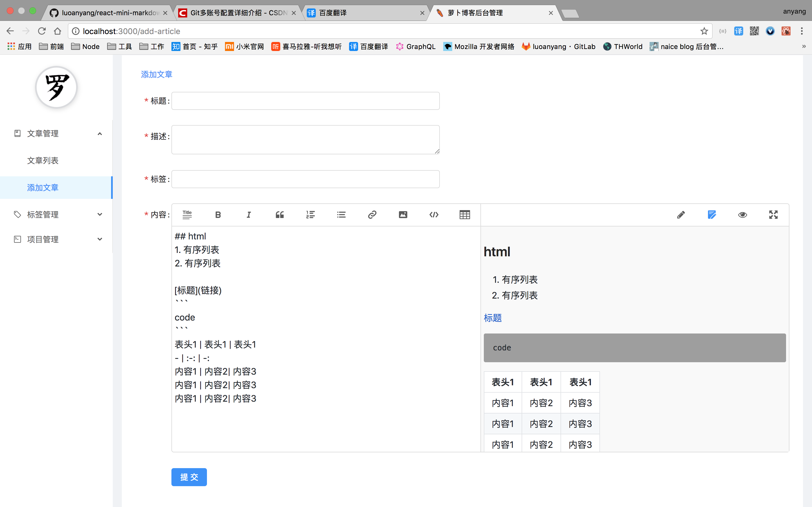Insert an image in markdown editor
Viewport: 812px width, 507px height.
(403, 215)
